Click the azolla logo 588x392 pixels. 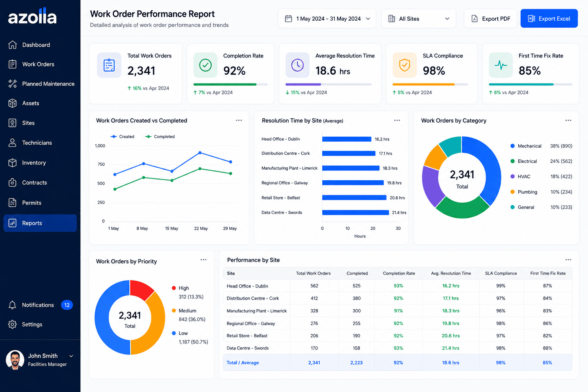[33, 16]
